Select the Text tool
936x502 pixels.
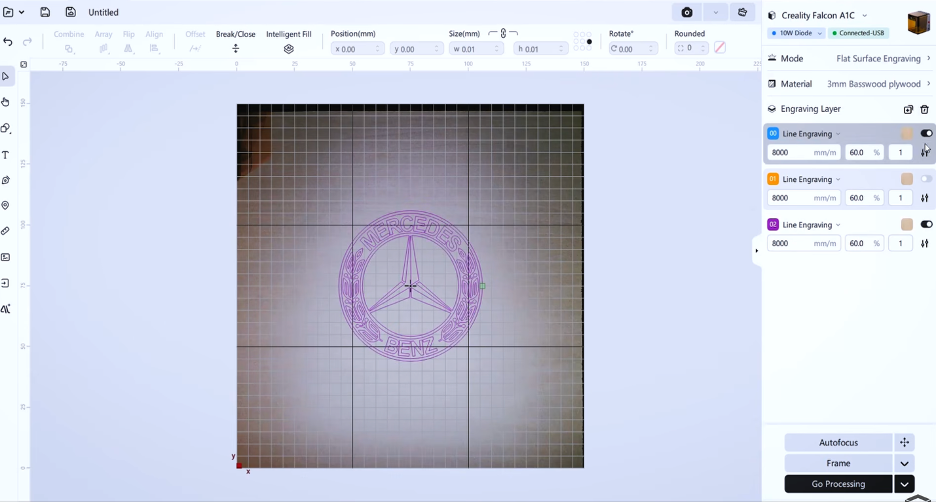point(5,155)
